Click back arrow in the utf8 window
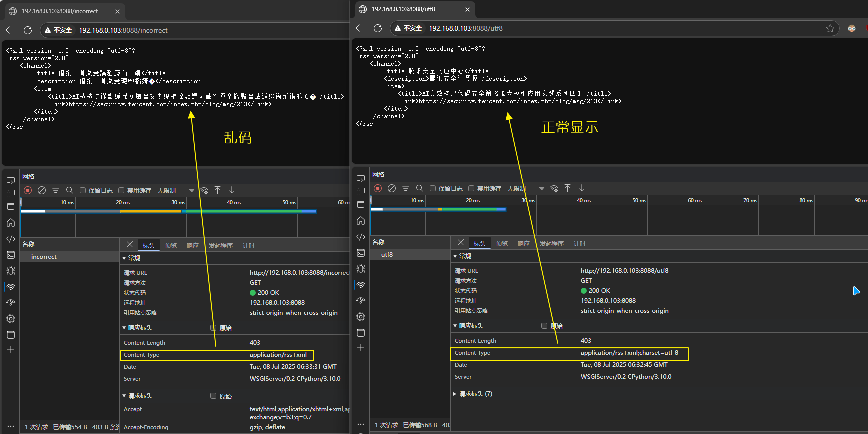This screenshot has width=868, height=434. 360,28
